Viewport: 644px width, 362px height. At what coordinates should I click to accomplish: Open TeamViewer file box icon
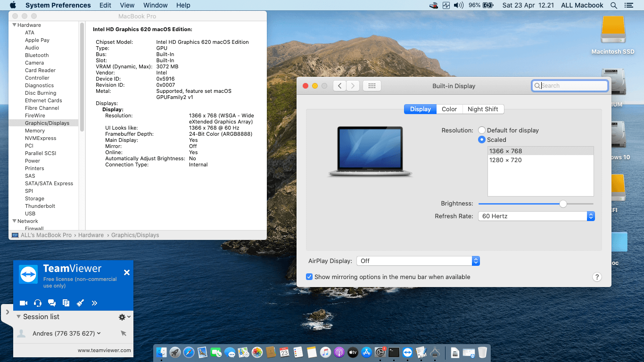pos(66,303)
